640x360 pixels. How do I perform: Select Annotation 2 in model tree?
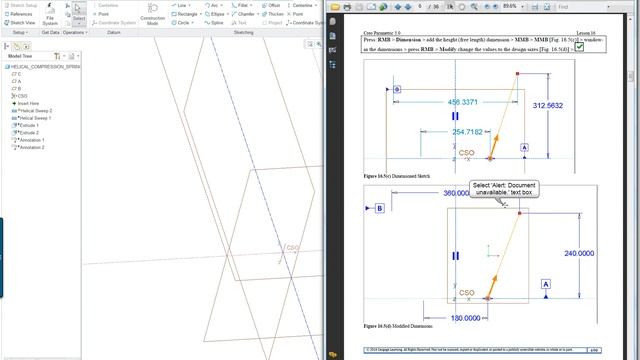[x=28, y=147]
